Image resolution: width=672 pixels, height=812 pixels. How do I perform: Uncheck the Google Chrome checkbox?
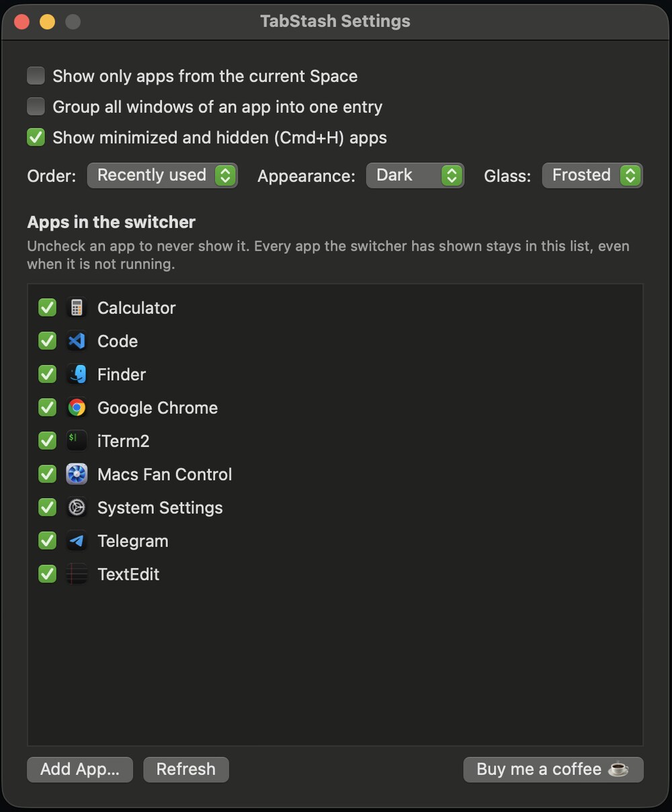click(47, 407)
